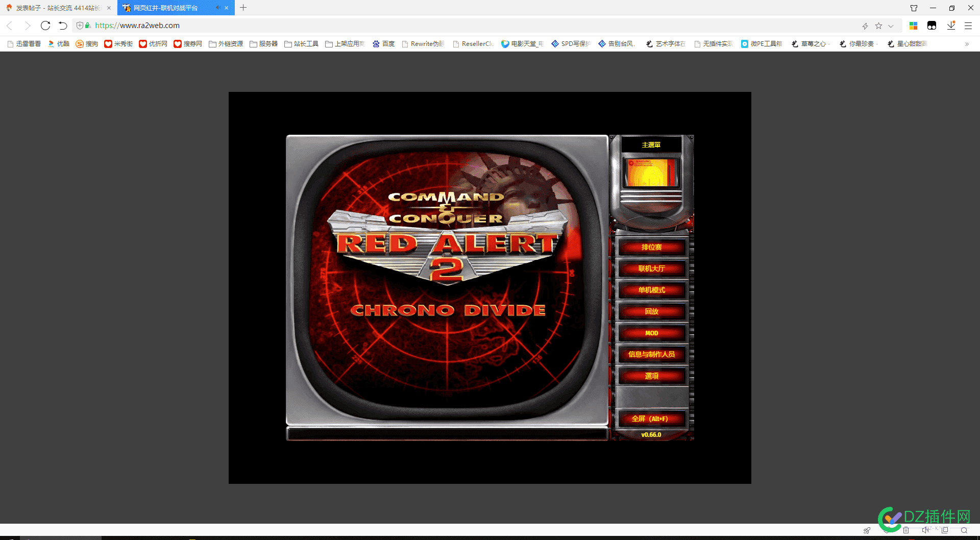Click the radar warning screen thumbnail
Viewport: 980px width, 540px height.
[x=651, y=173]
